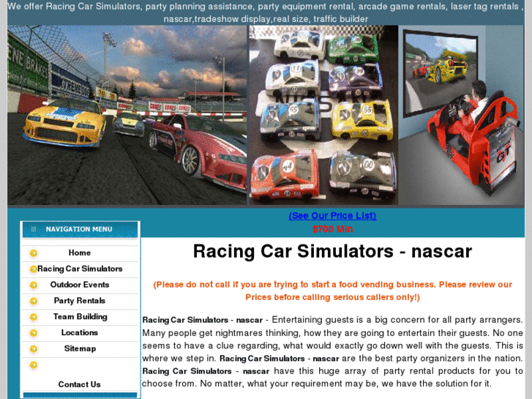This screenshot has height=399, width=532.
Task: Click the grid icon in Navigation Menu header
Action: pos(33,229)
